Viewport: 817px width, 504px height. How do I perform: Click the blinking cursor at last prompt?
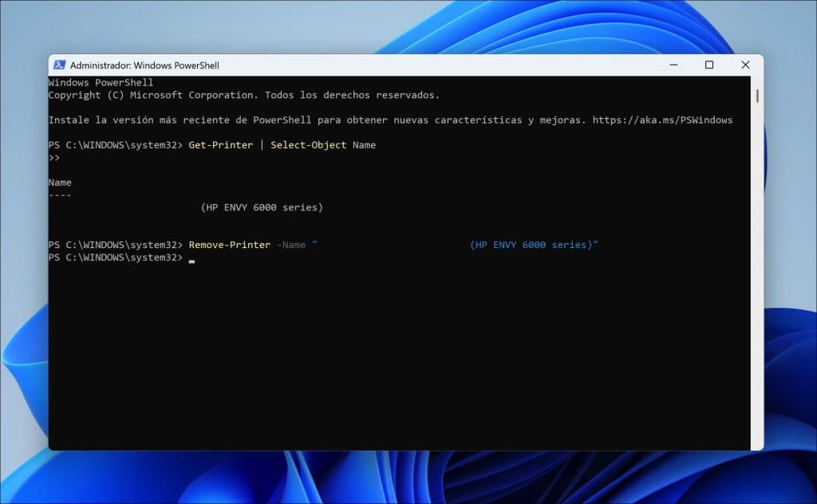191,262
